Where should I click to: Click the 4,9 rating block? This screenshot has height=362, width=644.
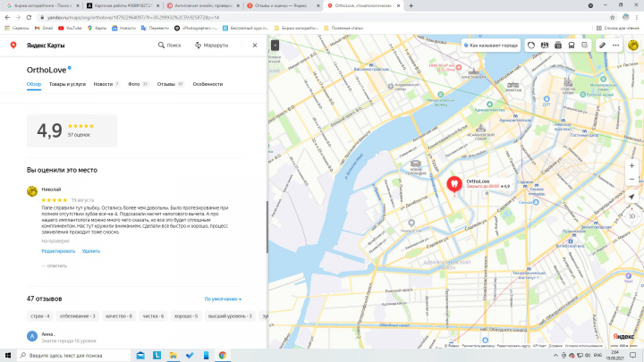coord(72,130)
